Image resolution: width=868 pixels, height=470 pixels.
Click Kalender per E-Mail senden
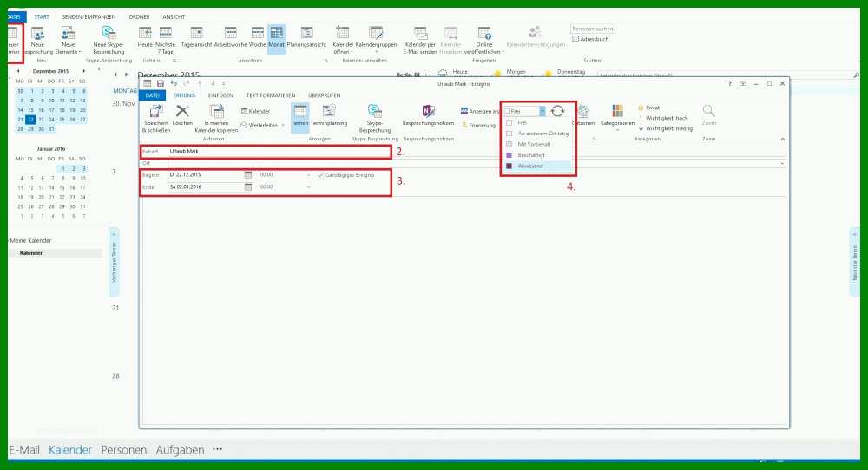click(420, 41)
